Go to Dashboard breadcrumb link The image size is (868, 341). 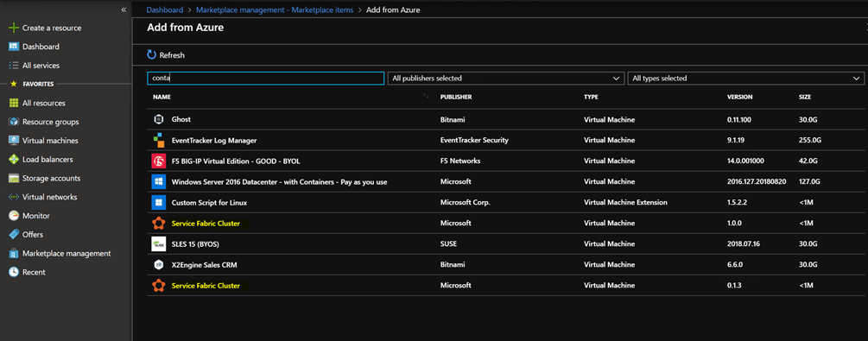click(x=164, y=10)
